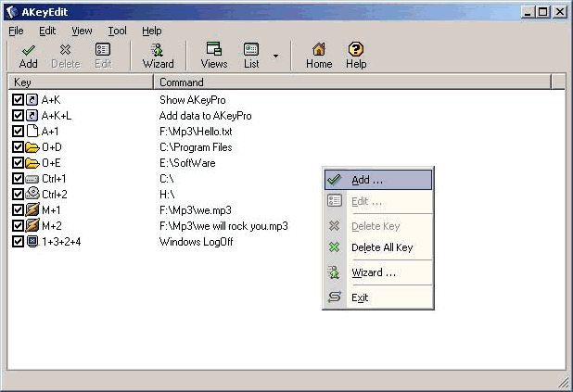Screen dimensions: 573x392
Task: Uncheck the A+K hotkey checkbox
Action: (18, 100)
